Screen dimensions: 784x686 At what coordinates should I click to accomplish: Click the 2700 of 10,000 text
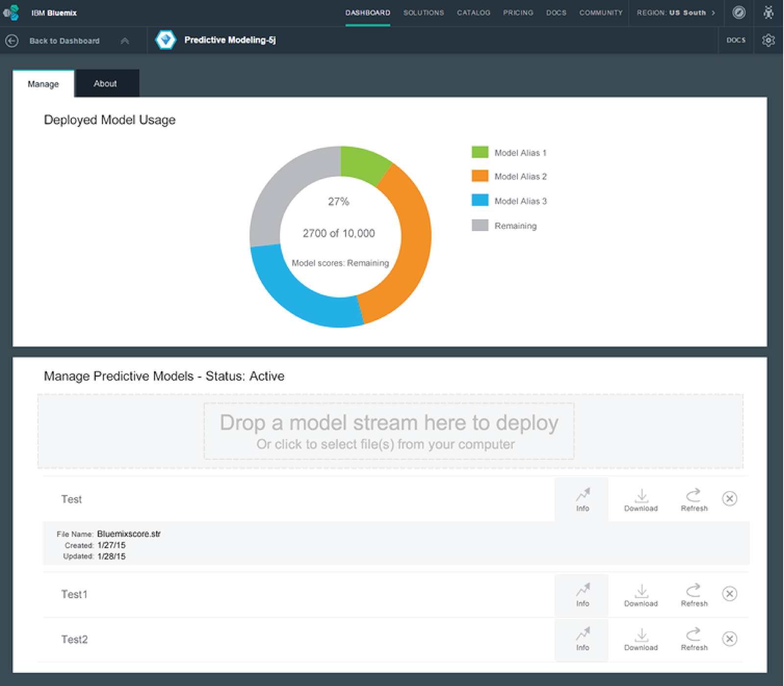(339, 233)
